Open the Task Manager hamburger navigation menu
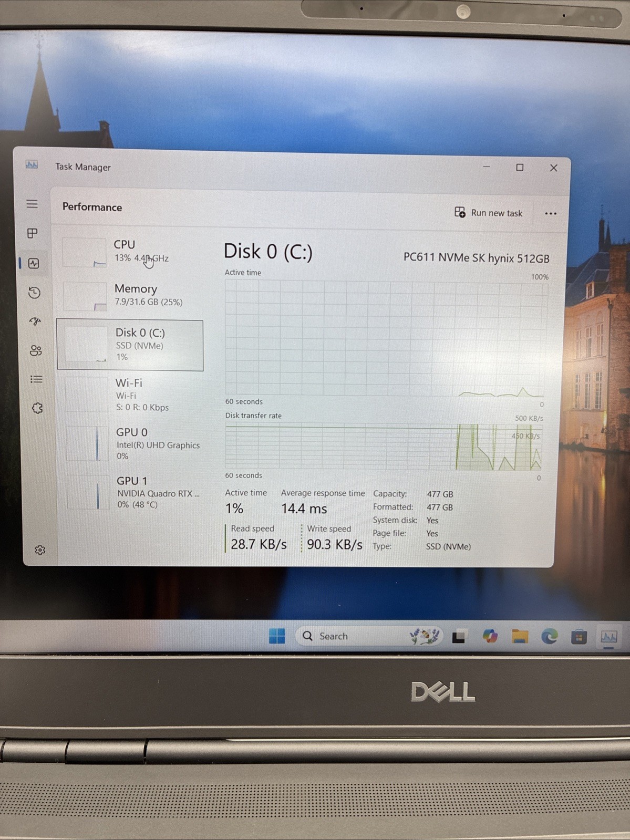 [x=32, y=204]
